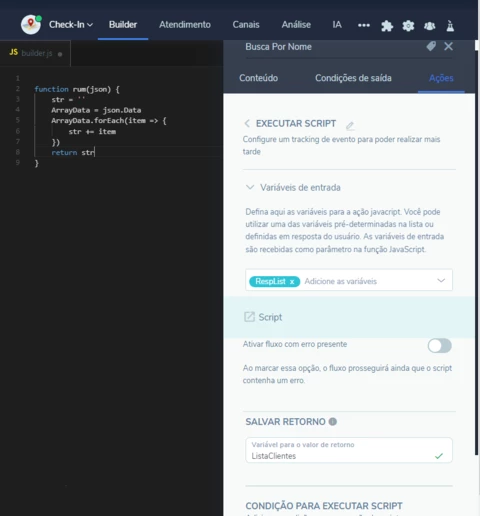Click the right panel scrollbar
This screenshot has height=516, width=480.
tap(477, 247)
